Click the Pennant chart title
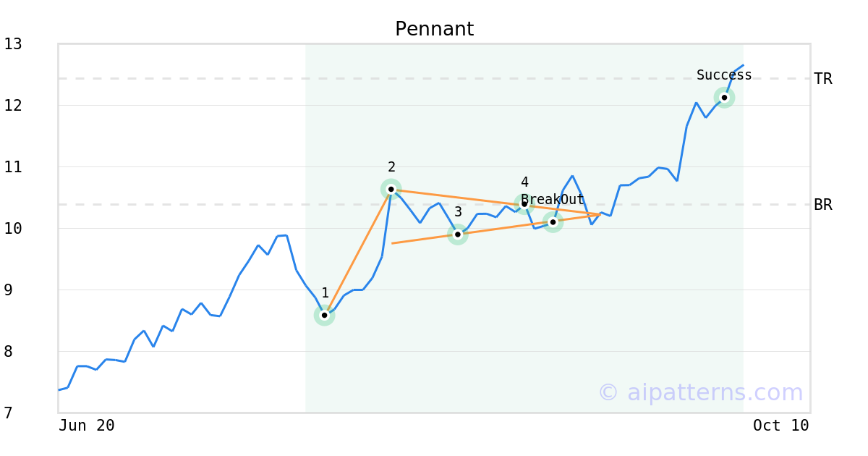 click(x=434, y=29)
